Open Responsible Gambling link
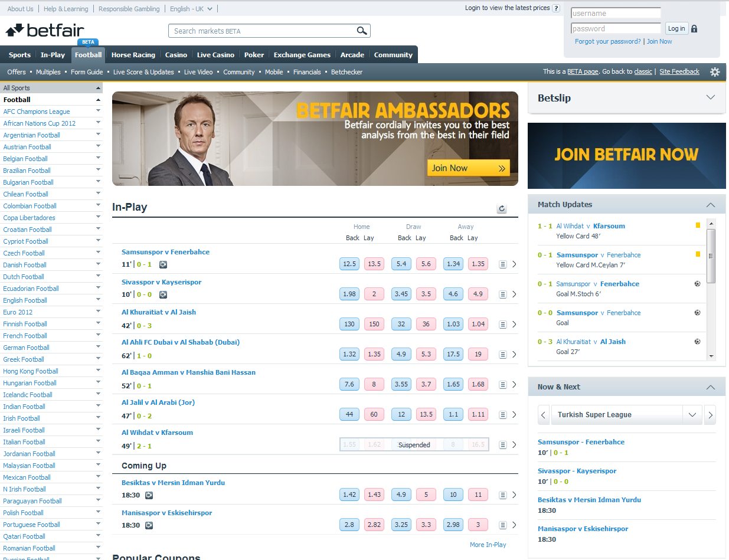The image size is (729, 560). tap(129, 9)
